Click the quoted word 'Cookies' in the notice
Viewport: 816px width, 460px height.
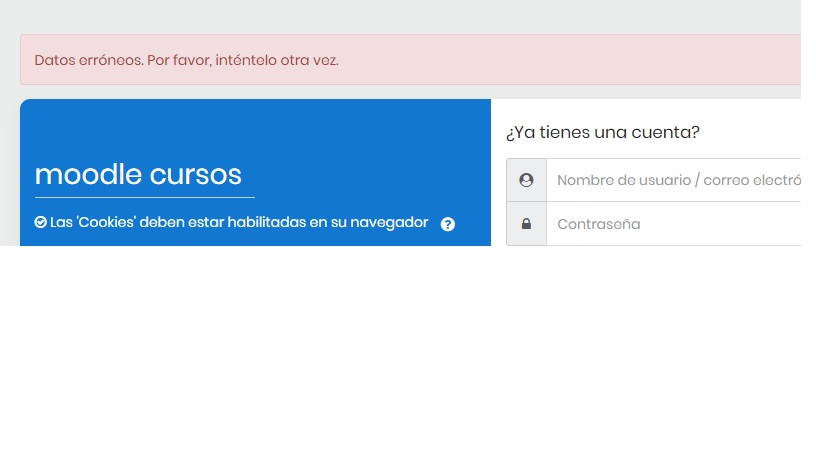tap(106, 222)
